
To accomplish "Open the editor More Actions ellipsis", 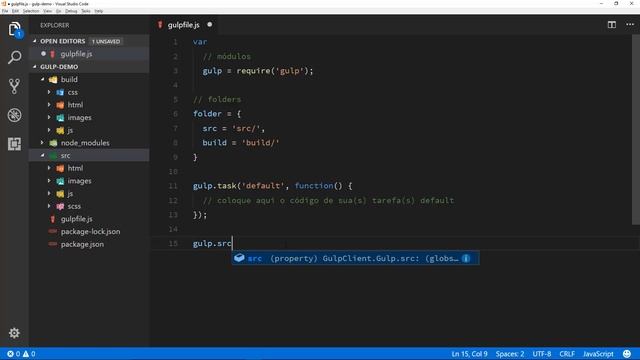I will [x=630, y=25].
